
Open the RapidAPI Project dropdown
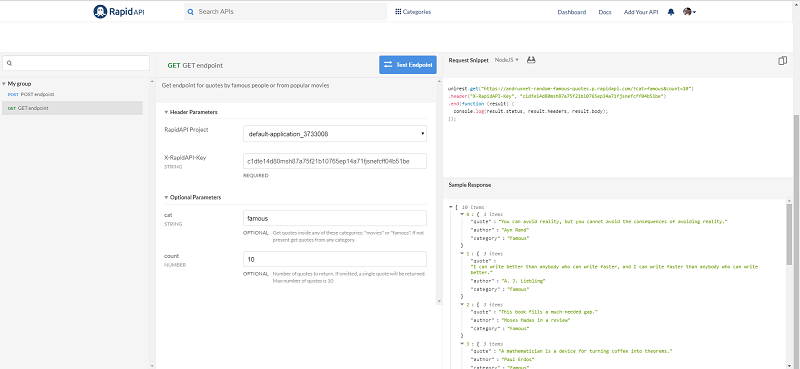tap(335, 134)
